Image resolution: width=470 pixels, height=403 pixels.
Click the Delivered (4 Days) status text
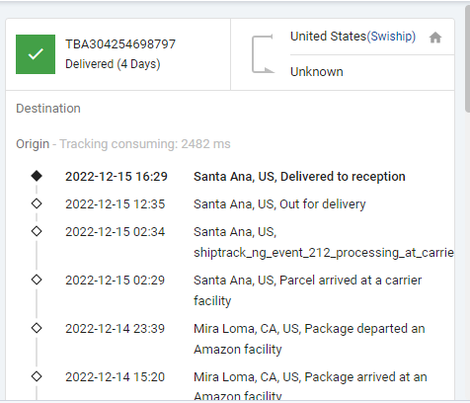[113, 64]
